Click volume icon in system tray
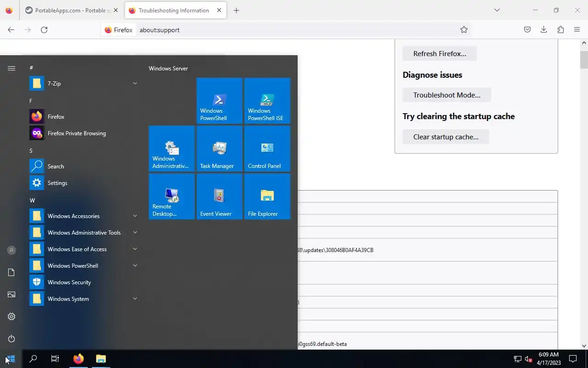Image resolution: width=588 pixels, height=368 pixels. [x=528, y=359]
